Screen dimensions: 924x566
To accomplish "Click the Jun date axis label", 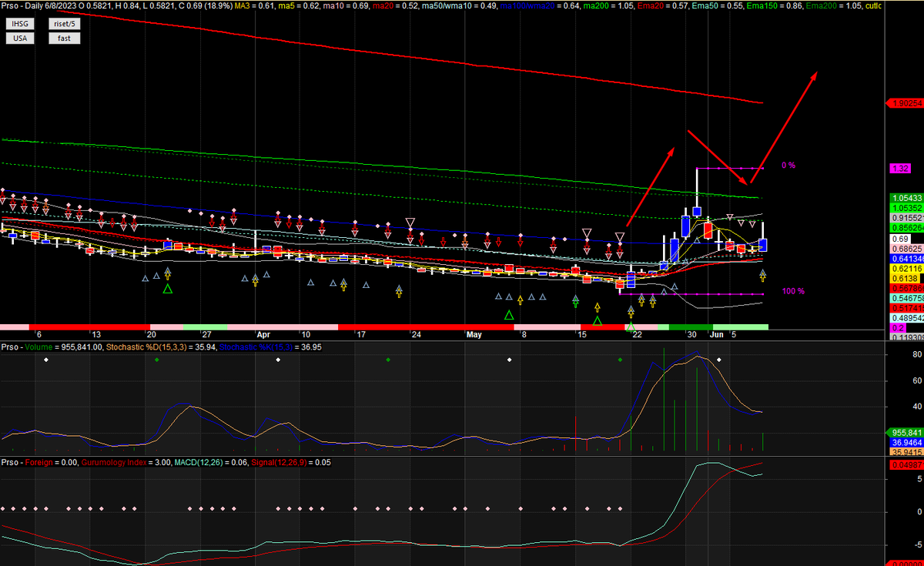I will click(x=716, y=335).
